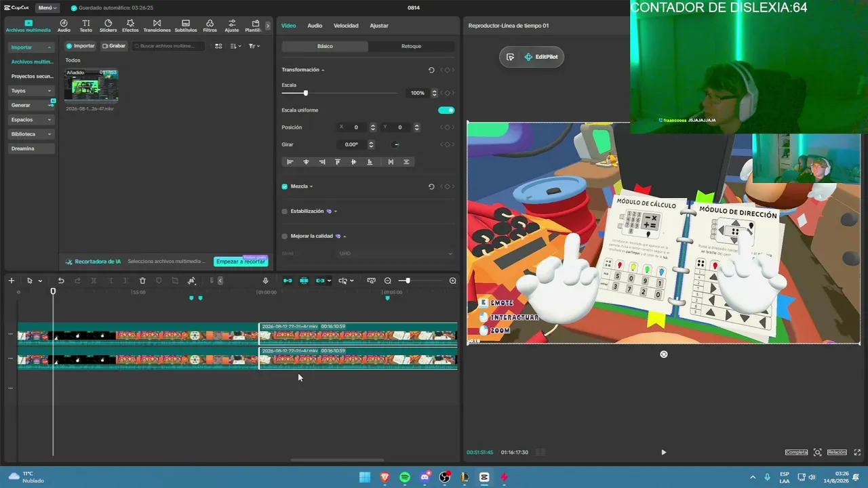Click the record voiceover microphone icon
The width and height of the screenshot is (868, 488).
point(265,281)
